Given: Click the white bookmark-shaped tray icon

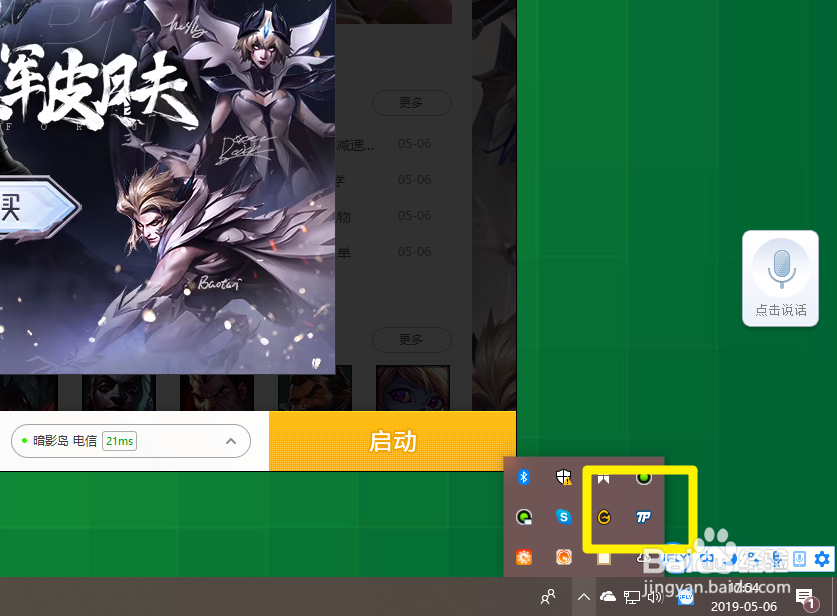Looking at the screenshot, I should pyautogui.click(x=603, y=478).
